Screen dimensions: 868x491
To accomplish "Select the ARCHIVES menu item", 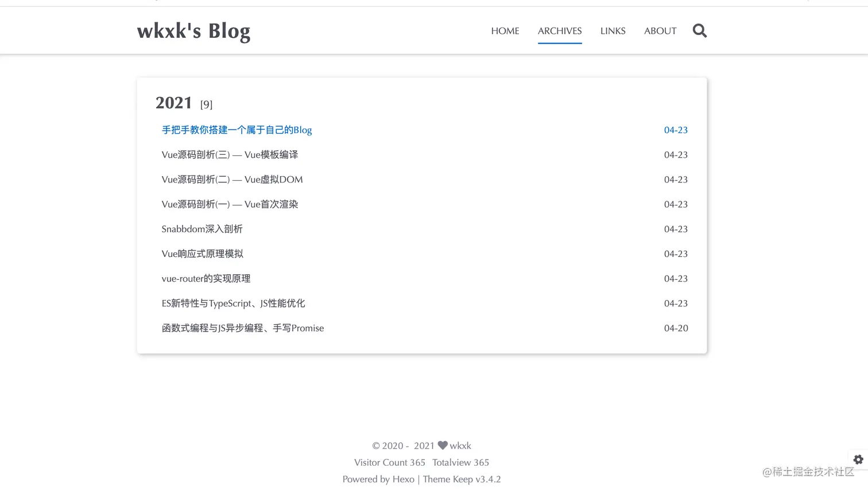I will 560,31.
